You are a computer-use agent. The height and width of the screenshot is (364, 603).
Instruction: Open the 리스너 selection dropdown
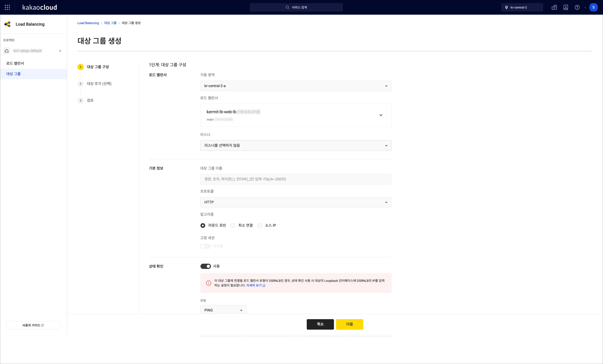point(296,145)
